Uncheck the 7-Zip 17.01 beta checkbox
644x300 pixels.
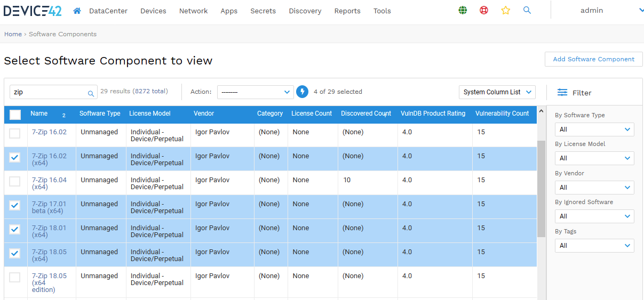[x=15, y=205]
